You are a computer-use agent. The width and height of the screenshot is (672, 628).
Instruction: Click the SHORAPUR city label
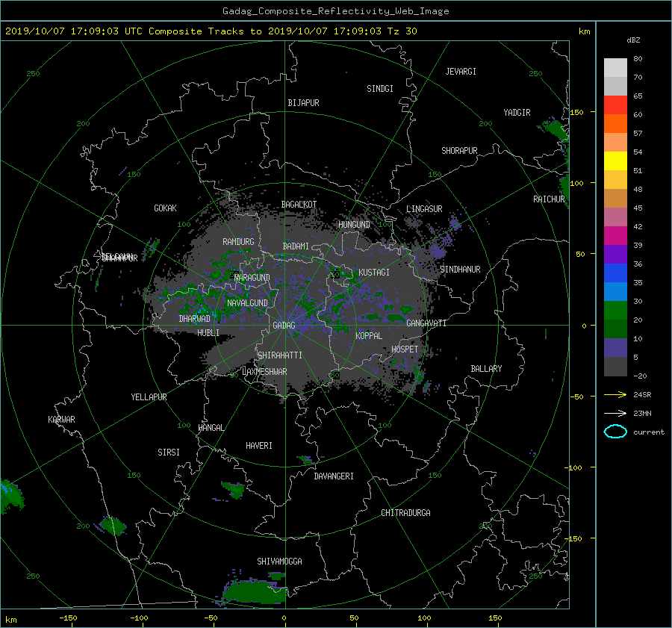(459, 151)
